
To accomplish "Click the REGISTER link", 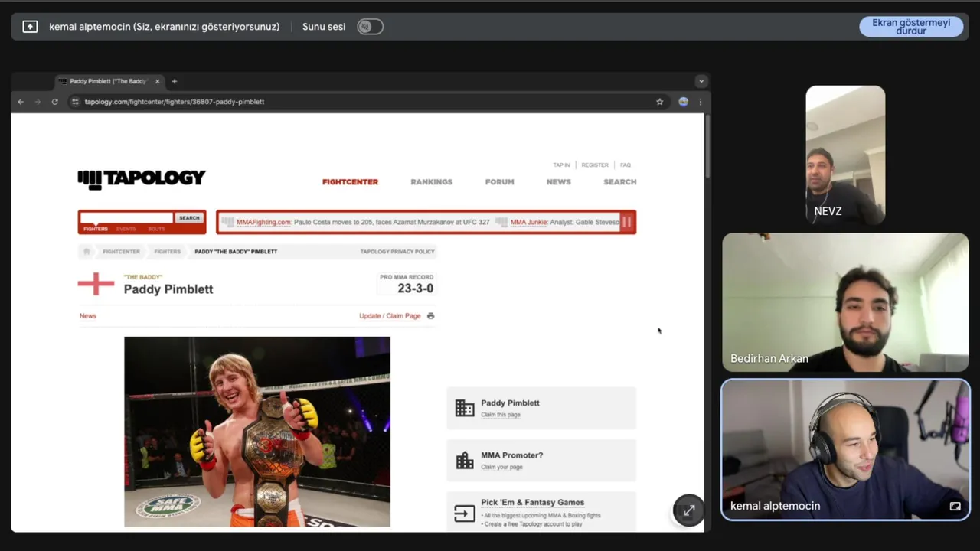I will (595, 165).
